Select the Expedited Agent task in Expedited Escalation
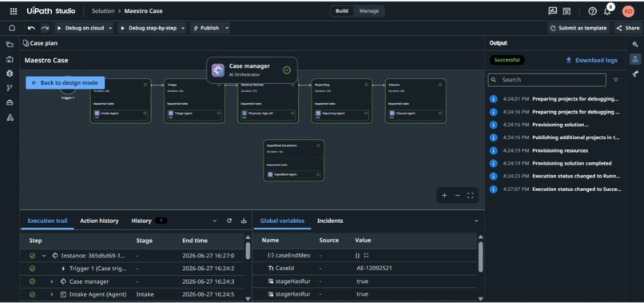This screenshot has height=303, width=644. tap(293, 174)
